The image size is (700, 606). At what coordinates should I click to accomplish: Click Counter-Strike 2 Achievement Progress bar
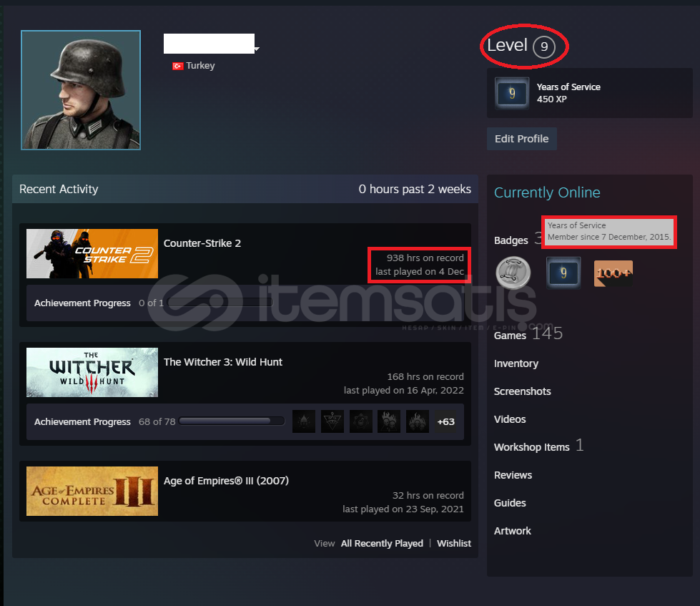point(220,303)
